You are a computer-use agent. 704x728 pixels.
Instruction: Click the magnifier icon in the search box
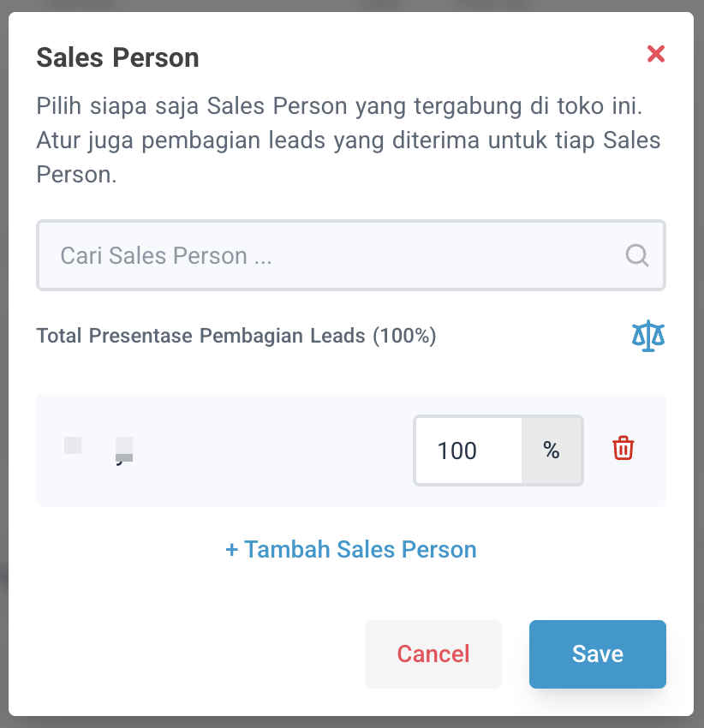(x=637, y=255)
